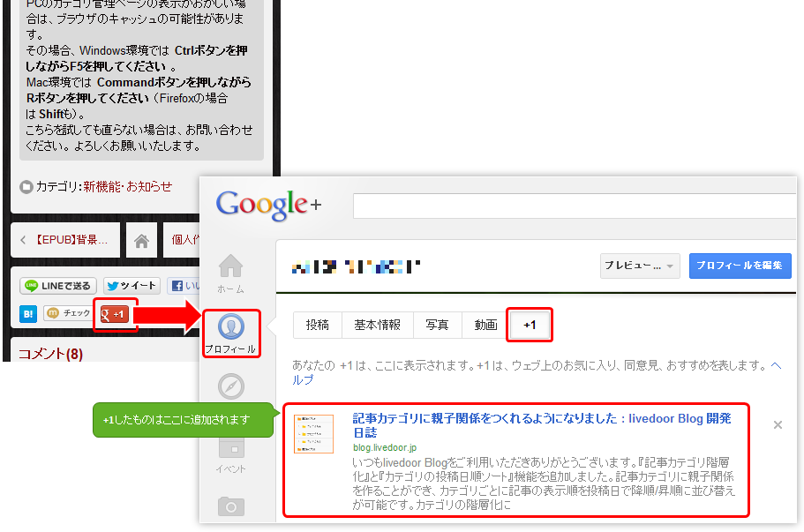
Task: Switch to the +1 tab
Action: (530, 325)
